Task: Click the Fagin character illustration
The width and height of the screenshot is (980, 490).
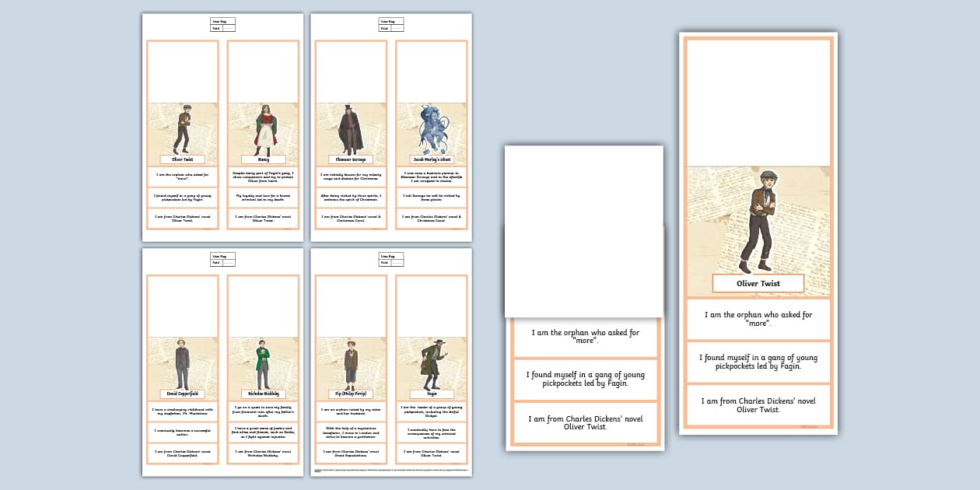Action: point(430,364)
